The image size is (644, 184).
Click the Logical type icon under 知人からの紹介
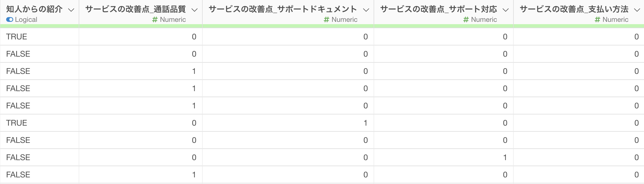point(10,20)
